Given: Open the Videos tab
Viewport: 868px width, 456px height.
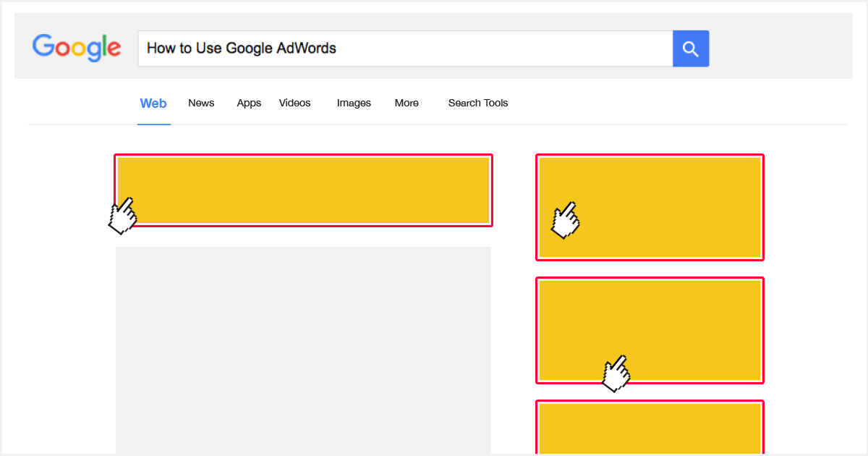Looking at the screenshot, I should pos(294,103).
